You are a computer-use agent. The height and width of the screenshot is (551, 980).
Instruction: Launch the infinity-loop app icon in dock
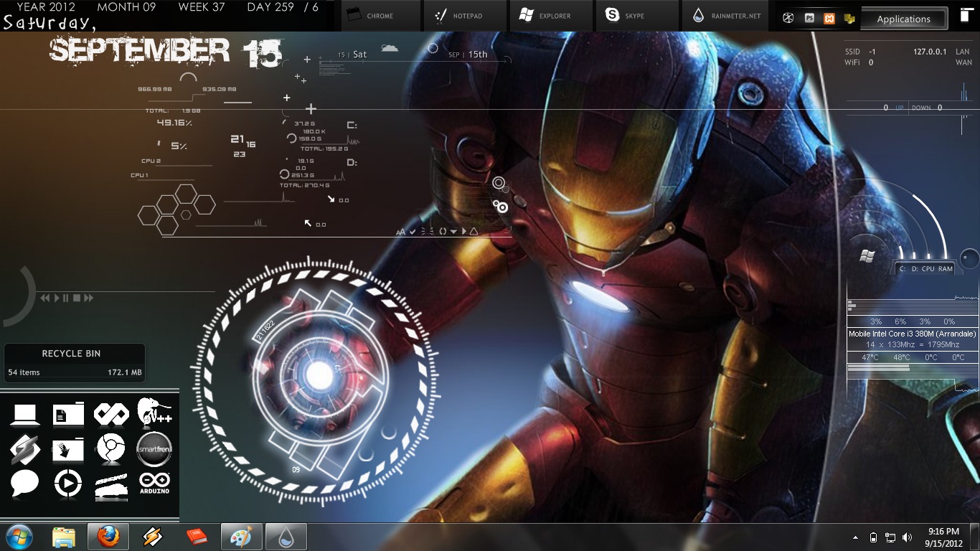111,414
